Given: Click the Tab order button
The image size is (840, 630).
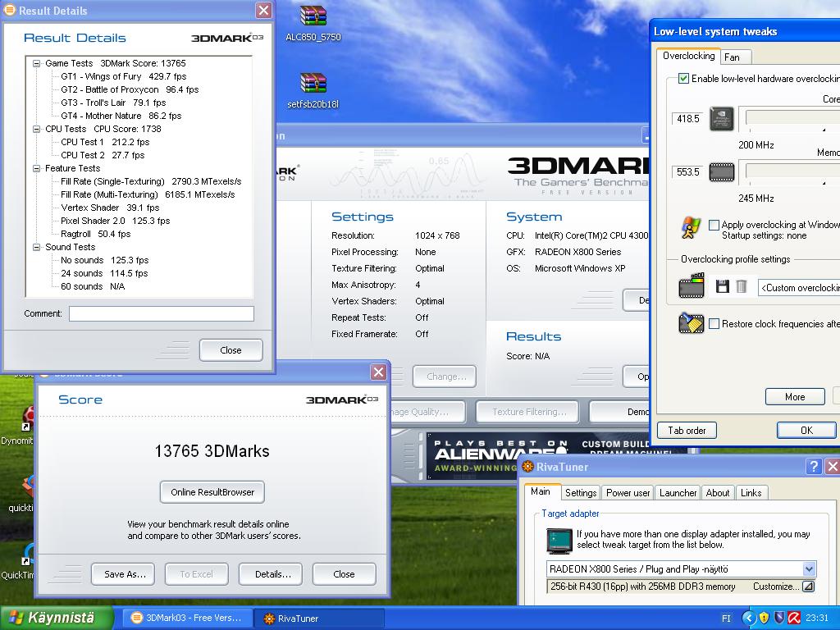Looking at the screenshot, I should [687, 430].
